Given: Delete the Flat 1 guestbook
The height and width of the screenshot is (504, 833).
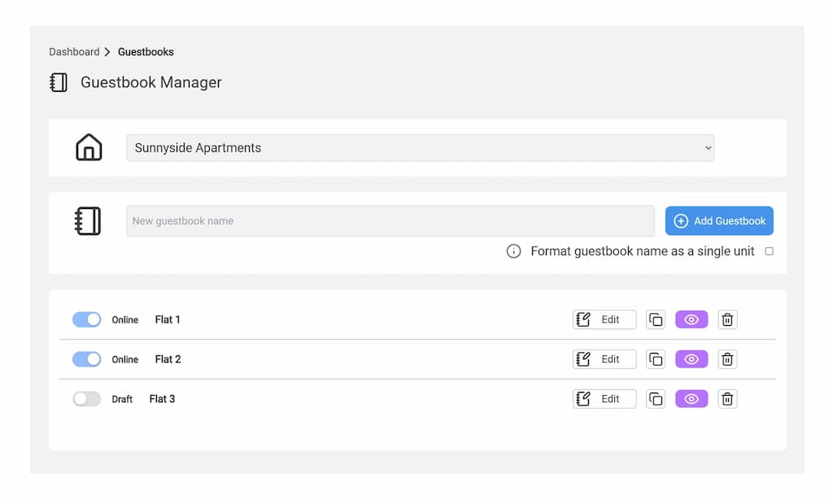Looking at the screenshot, I should point(727,319).
